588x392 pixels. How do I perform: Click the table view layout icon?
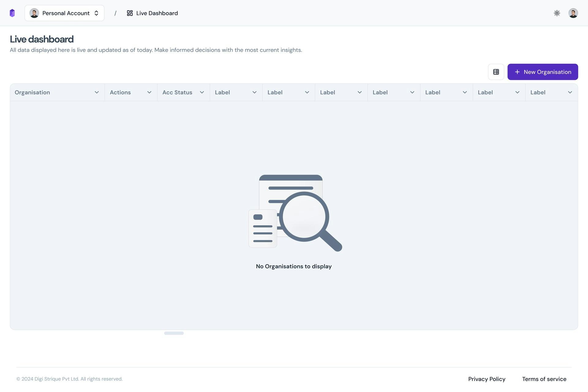[496, 72]
